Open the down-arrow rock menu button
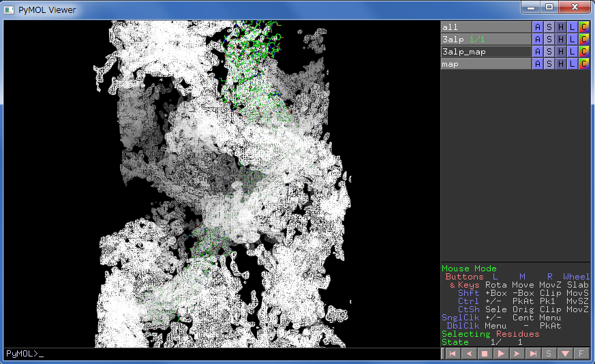Viewport: 595px width, 364px height. coord(564,354)
